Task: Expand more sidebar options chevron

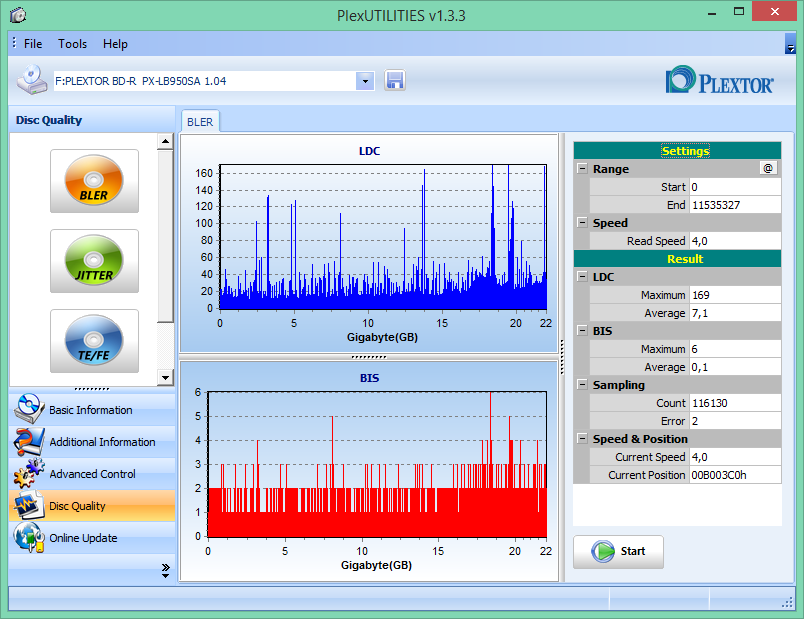Action: [166, 571]
